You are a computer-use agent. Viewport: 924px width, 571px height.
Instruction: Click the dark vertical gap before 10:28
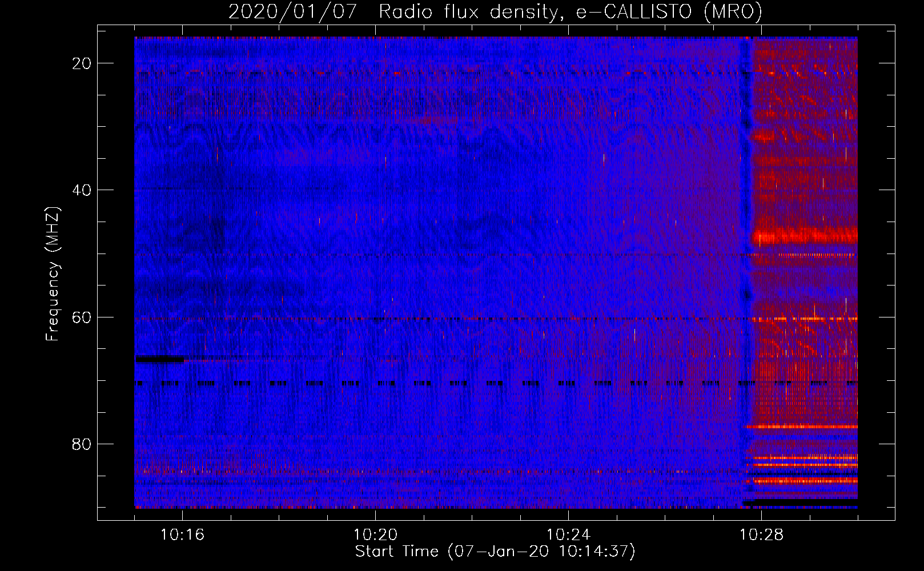point(746,272)
